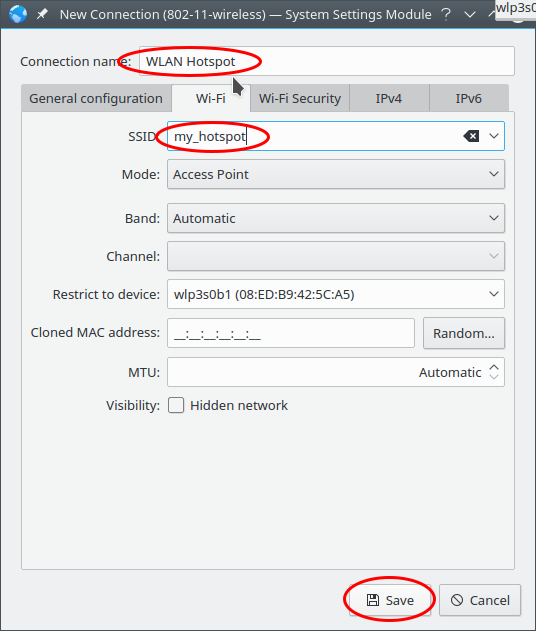Switch to the General configuration tab

point(96,98)
